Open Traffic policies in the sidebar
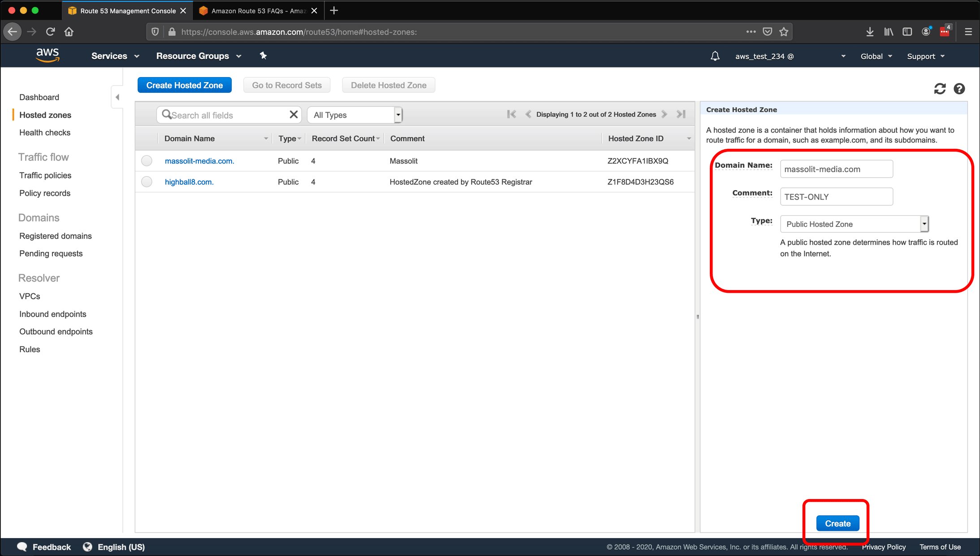980x556 pixels. click(x=45, y=175)
